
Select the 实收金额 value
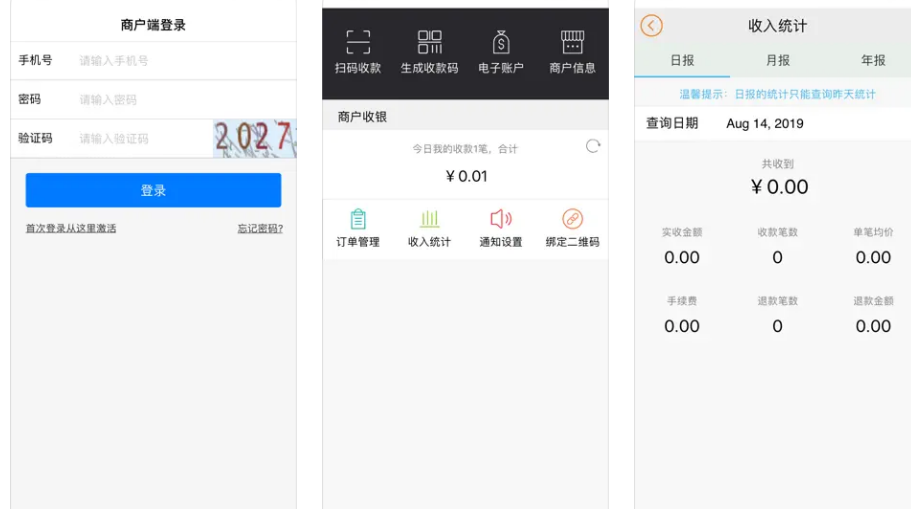pos(682,257)
